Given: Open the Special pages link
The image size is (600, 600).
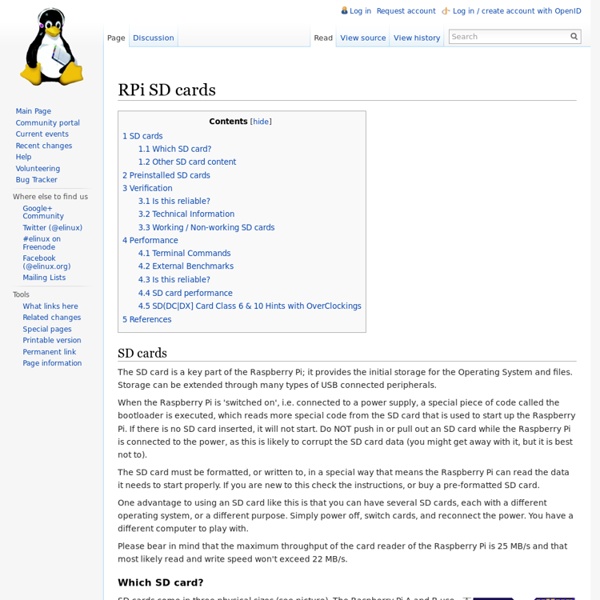Looking at the screenshot, I should tap(47, 329).
